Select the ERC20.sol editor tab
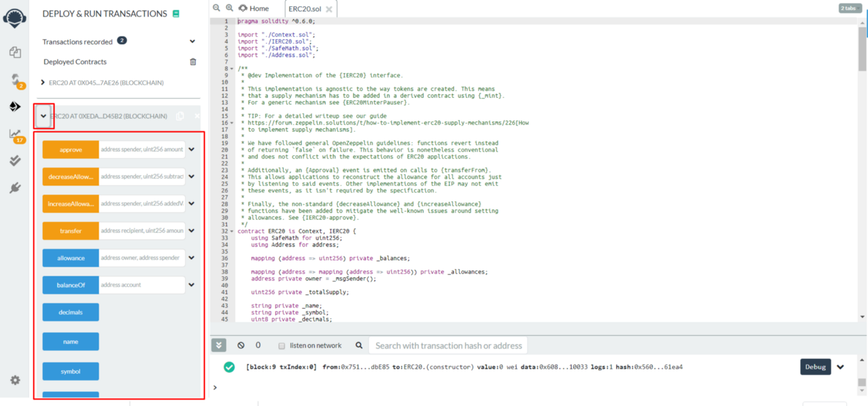This screenshot has height=406, width=868. tap(304, 9)
